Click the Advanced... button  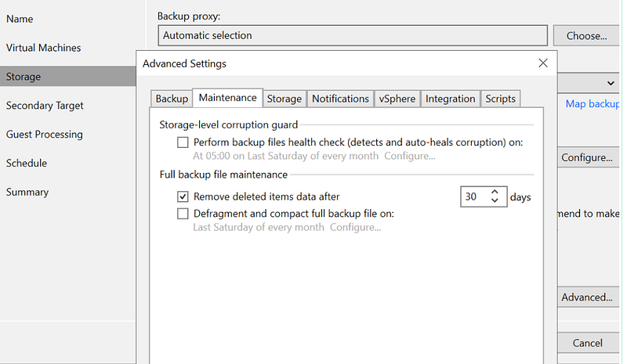(586, 297)
